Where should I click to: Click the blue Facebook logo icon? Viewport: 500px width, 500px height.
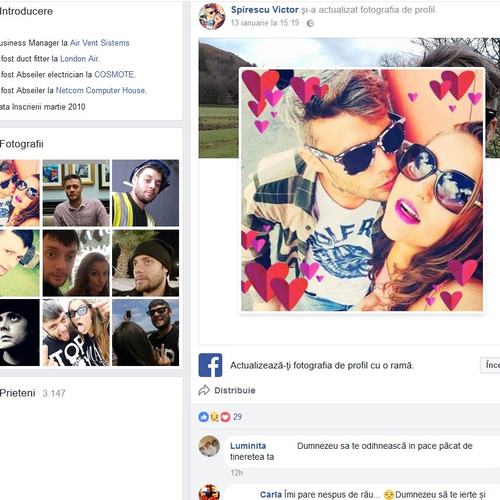[210, 365]
